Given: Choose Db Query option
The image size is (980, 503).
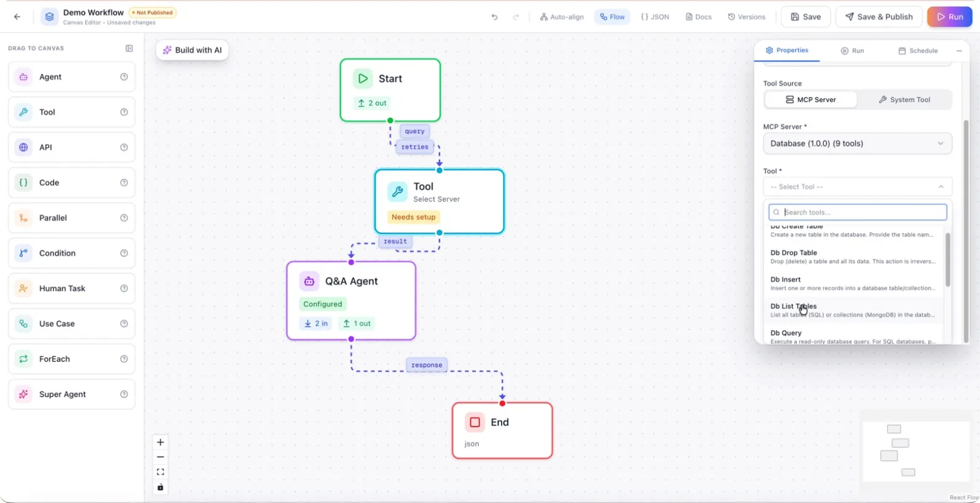Looking at the screenshot, I should pyautogui.click(x=853, y=336).
